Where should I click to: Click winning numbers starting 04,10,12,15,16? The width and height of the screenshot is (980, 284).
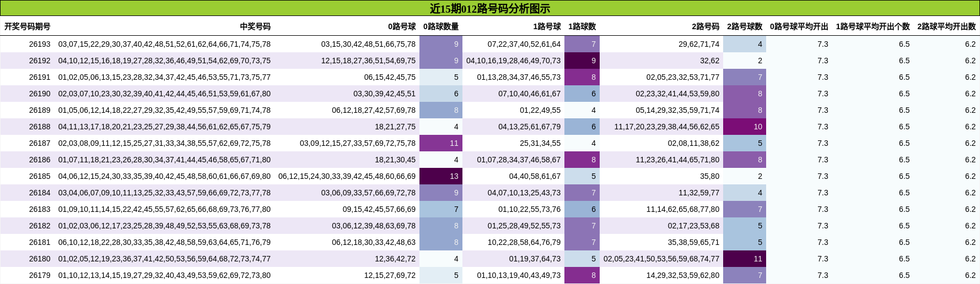tap(164, 61)
